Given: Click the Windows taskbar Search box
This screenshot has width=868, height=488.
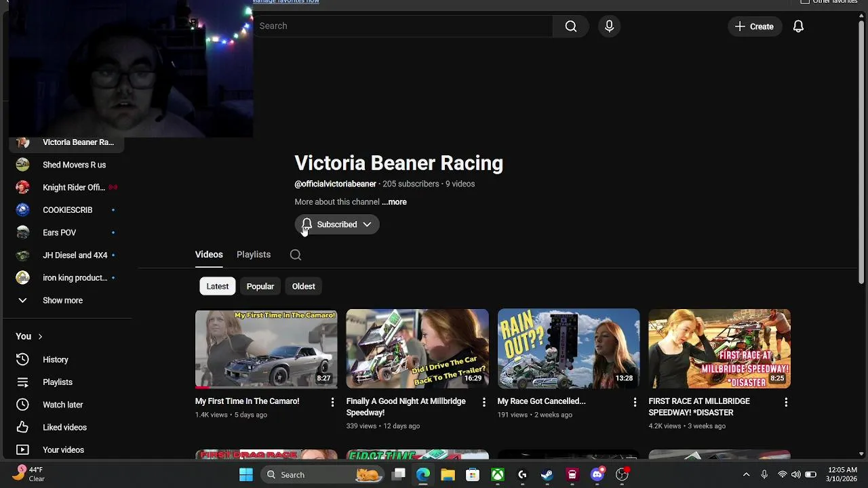Looking at the screenshot, I should tap(323, 474).
